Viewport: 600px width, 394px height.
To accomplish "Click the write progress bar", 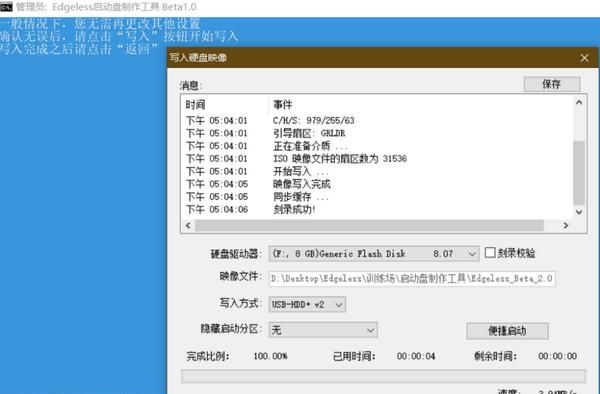I will coord(383,376).
